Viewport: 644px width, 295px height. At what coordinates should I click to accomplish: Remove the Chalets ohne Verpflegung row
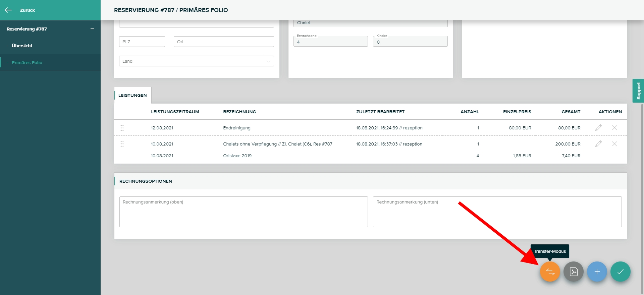point(614,144)
